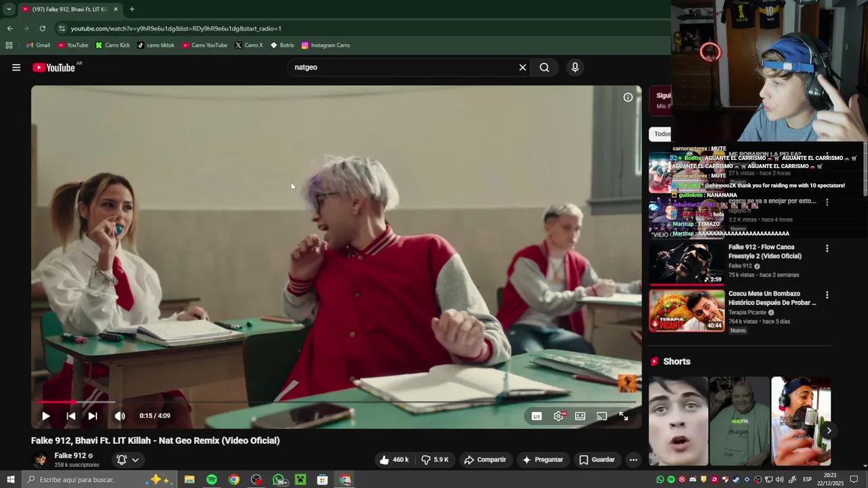Click the browser address bar URL
The image size is (868, 488).
pos(176,28)
